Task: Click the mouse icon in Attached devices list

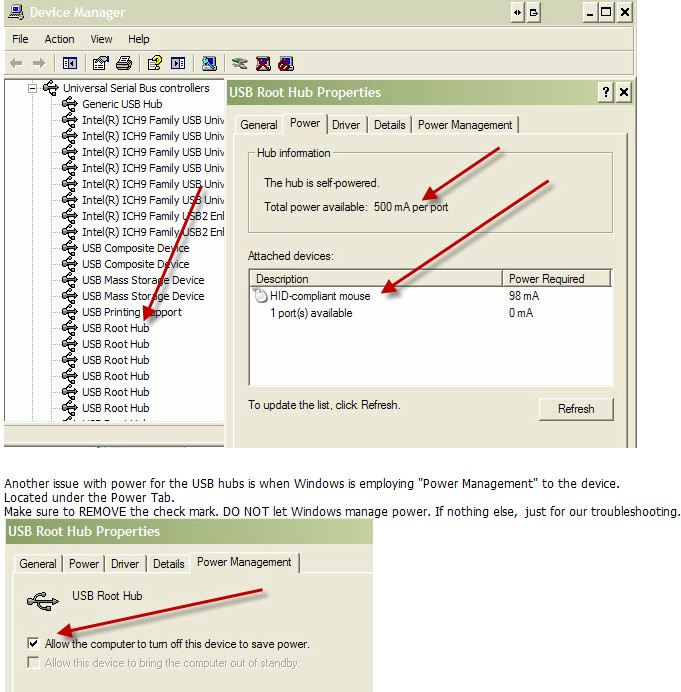Action: pos(260,296)
